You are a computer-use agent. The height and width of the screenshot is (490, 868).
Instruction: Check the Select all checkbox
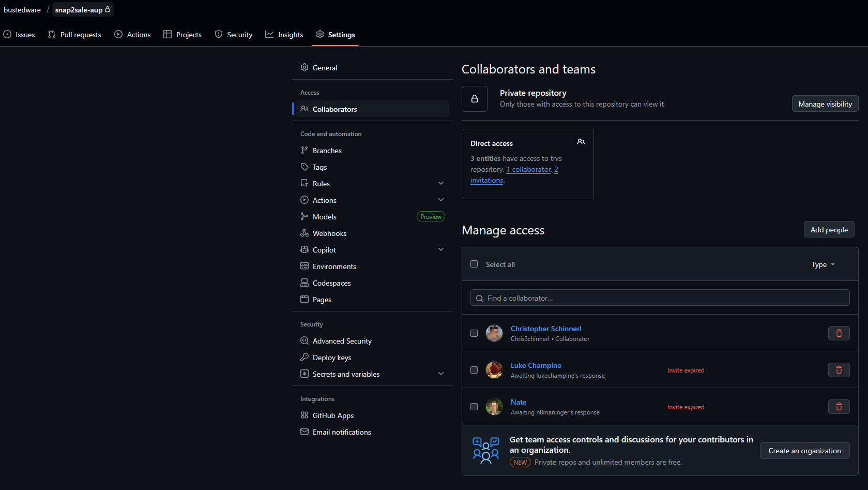coord(474,264)
